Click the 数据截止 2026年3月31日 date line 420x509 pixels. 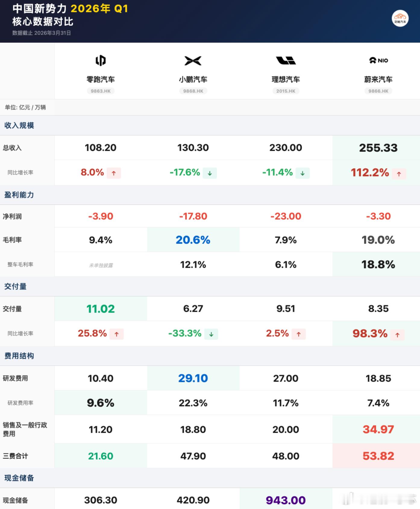[x=42, y=33]
